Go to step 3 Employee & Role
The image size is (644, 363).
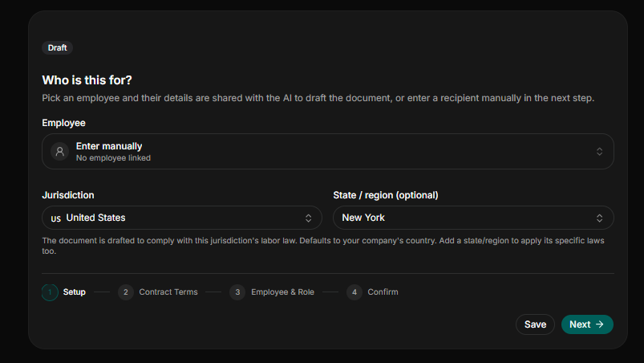272,292
